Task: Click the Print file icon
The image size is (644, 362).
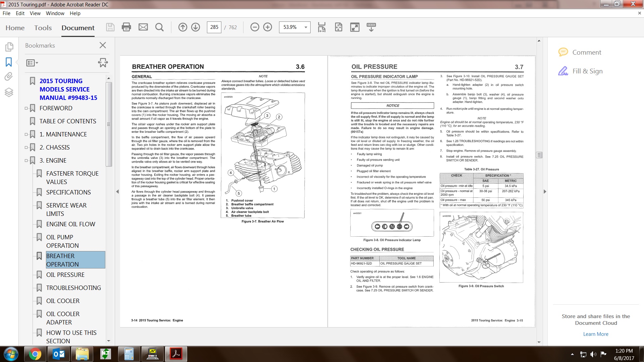Action: (x=126, y=27)
